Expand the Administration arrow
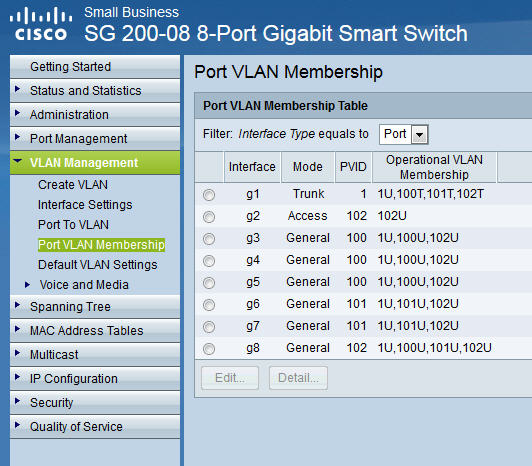Viewport: 532px width, 466px height. pos(18,113)
